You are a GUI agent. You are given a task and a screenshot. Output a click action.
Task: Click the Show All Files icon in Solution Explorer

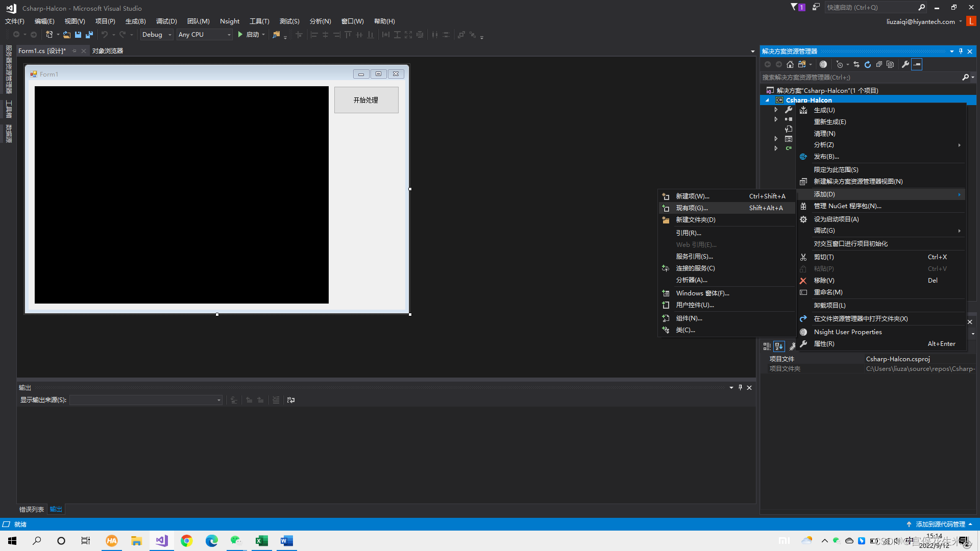point(890,64)
